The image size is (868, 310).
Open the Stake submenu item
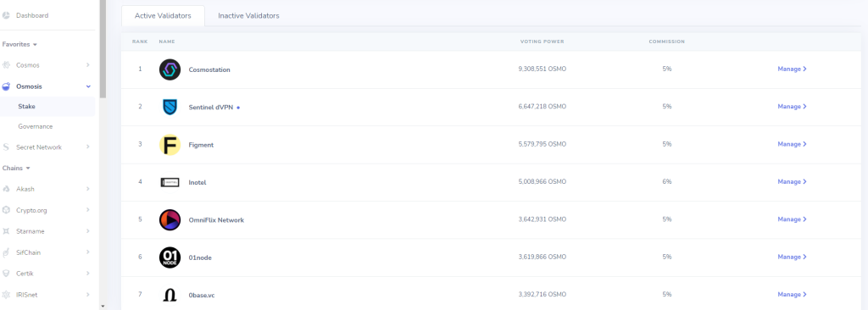(x=47, y=106)
